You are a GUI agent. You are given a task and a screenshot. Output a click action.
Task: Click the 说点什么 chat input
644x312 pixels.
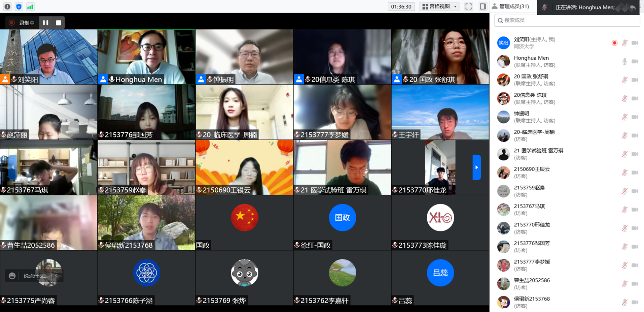35,276
